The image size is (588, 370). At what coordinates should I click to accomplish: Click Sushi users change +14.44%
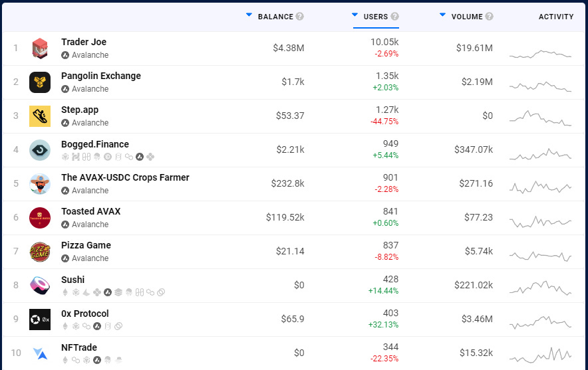coord(383,291)
